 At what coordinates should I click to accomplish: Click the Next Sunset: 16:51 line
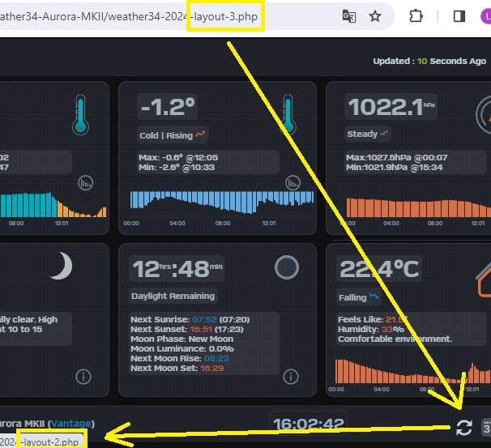click(x=187, y=330)
